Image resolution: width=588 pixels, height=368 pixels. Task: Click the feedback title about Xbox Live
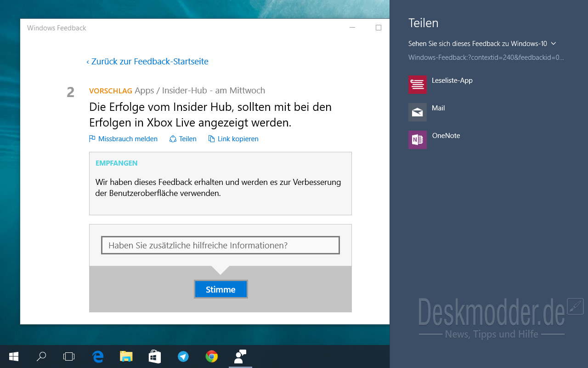pyautogui.click(x=210, y=115)
